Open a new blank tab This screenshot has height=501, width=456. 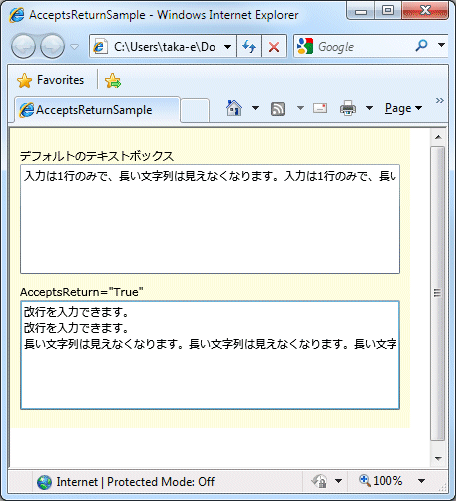(x=195, y=110)
